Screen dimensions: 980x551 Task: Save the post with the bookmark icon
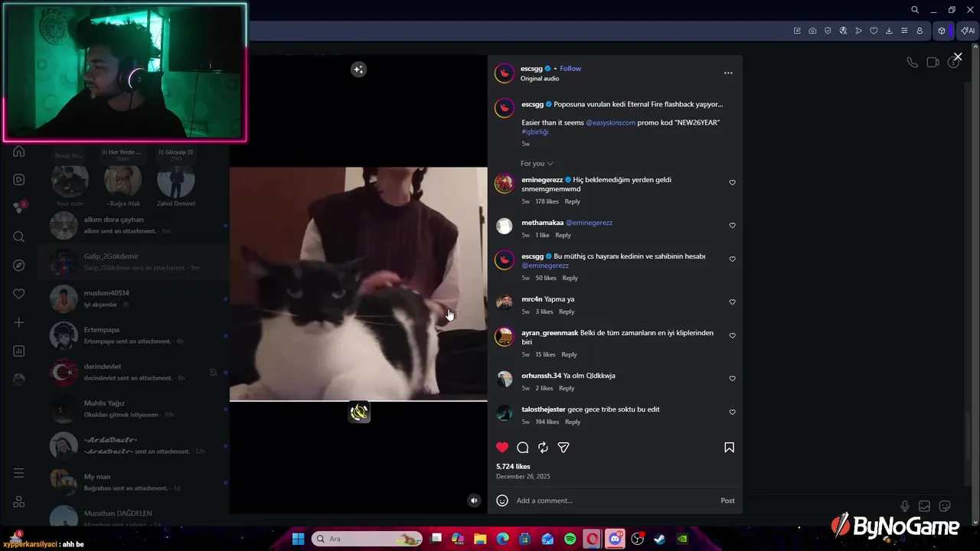tap(729, 448)
